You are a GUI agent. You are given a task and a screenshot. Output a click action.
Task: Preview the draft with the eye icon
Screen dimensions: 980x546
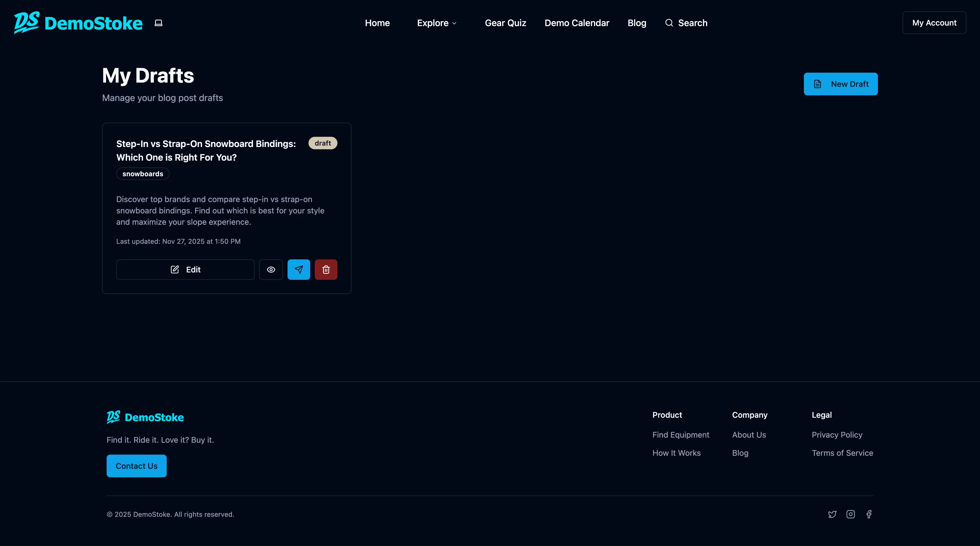(x=271, y=269)
